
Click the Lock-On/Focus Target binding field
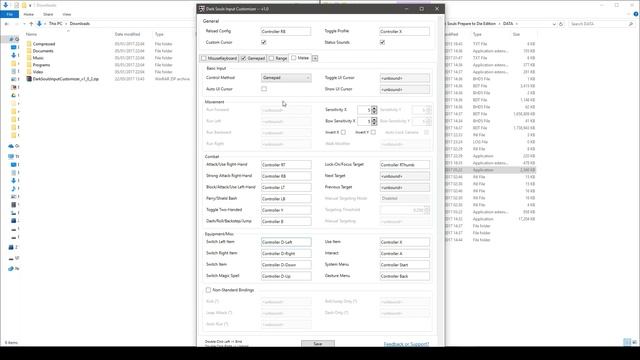pyautogui.click(x=404, y=165)
